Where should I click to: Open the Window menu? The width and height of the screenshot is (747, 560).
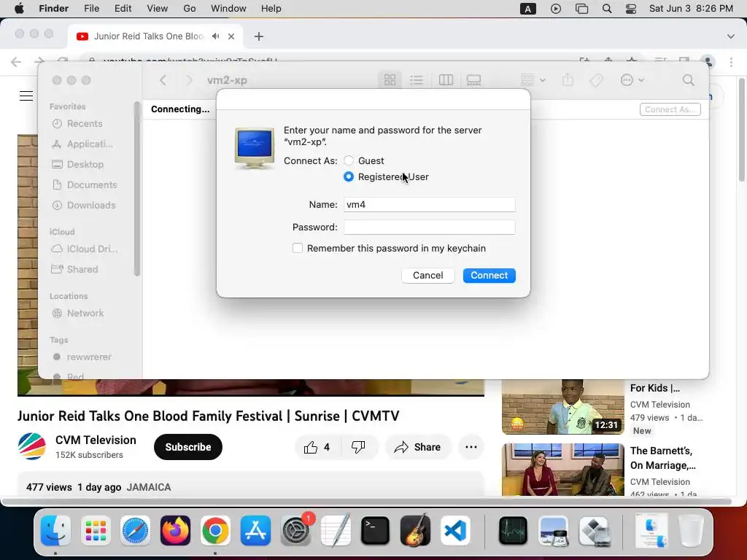click(228, 9)
